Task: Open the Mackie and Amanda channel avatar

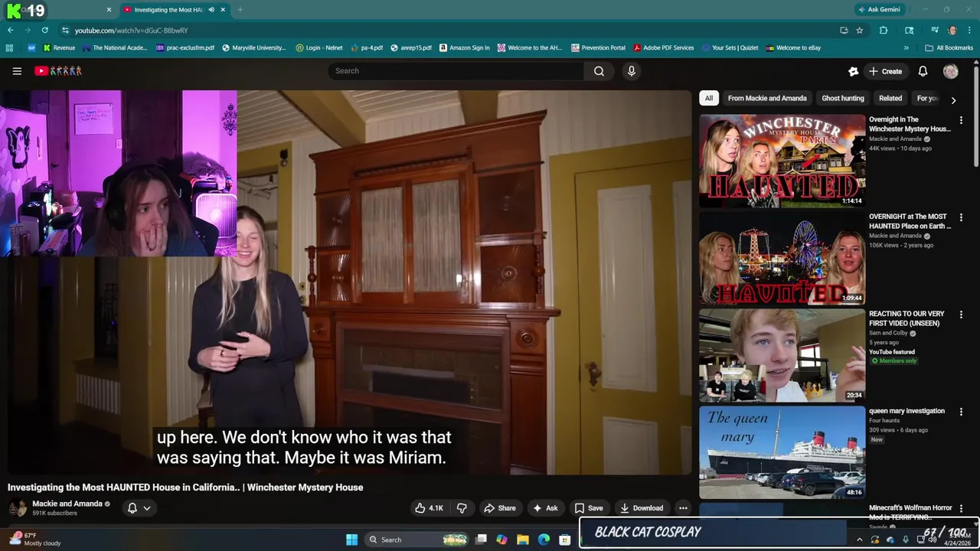Action: (18, 508)
